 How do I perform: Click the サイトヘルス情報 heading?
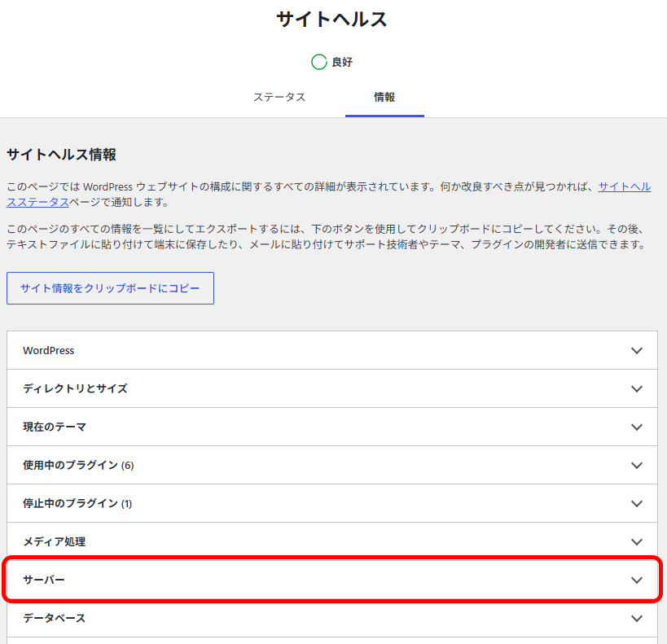62,155
